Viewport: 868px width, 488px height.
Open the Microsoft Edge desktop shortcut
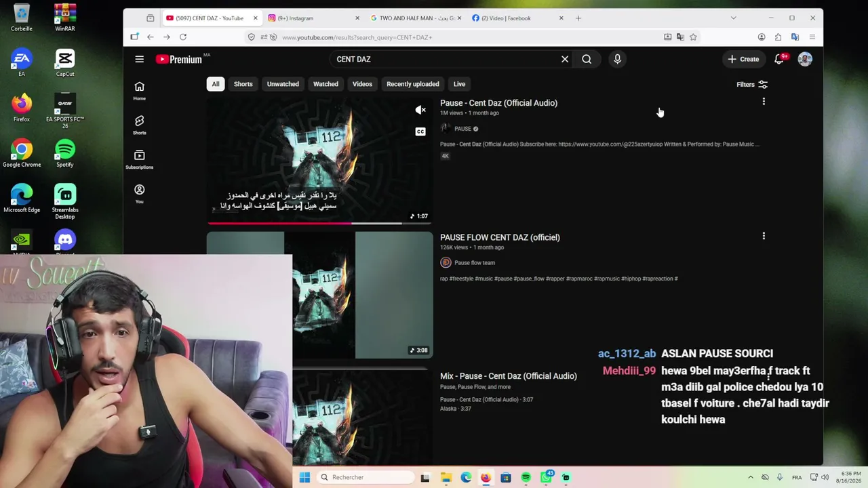(x=22, y=199)
